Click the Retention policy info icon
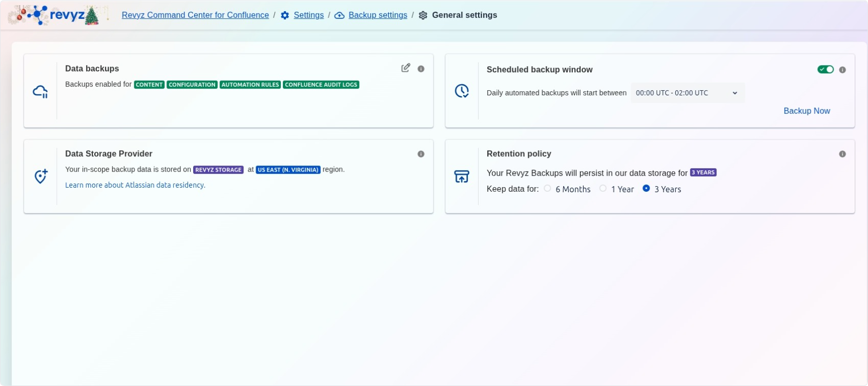868x386 pixels. [x=842, y=154]
